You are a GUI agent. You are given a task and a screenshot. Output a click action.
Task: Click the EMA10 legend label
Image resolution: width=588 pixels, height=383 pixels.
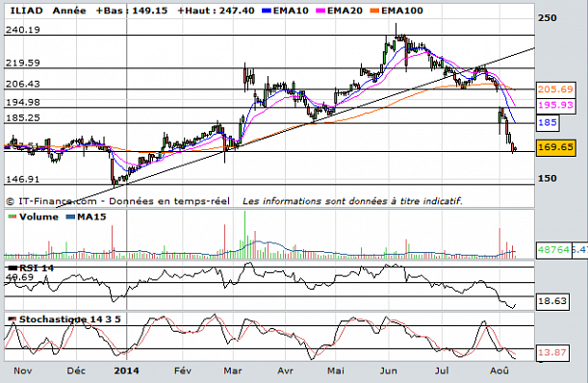click(x=291, y=11)
